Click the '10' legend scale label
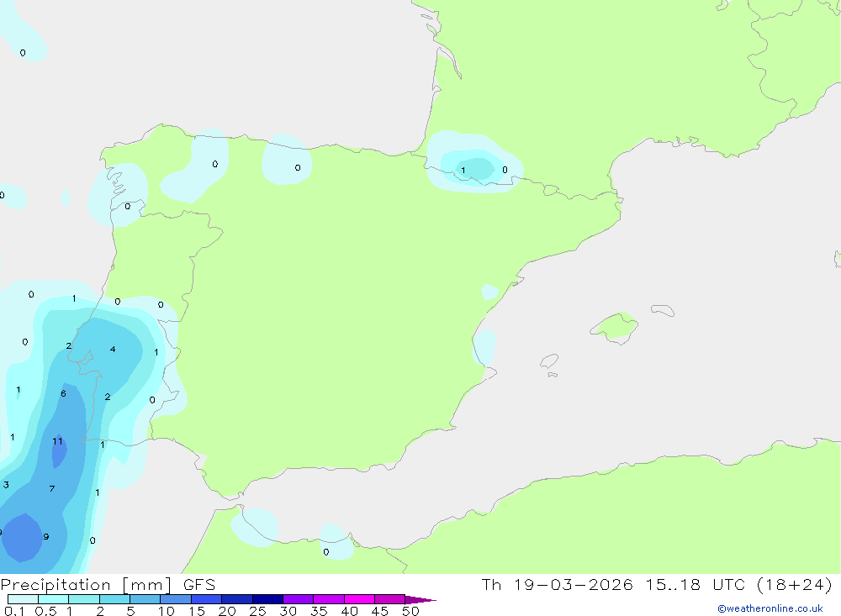 click(167, 611)
